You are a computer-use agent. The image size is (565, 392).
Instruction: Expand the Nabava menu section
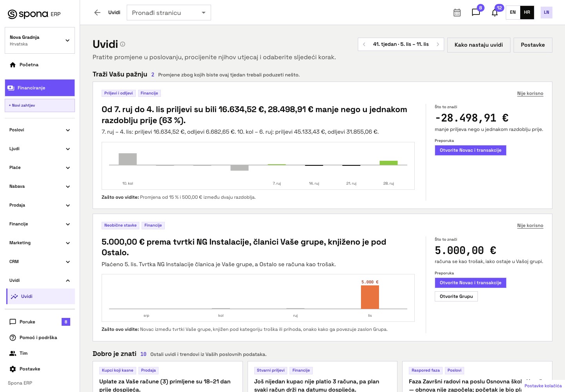click(x=40, y=186)
